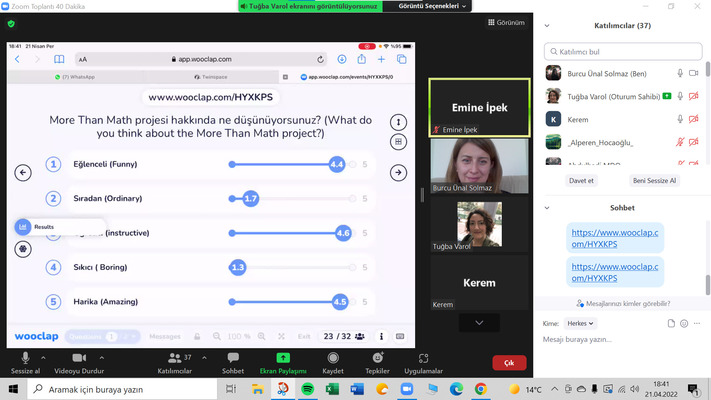Click Safari downloads icon
The image size is (711, 400).
[342, 59]
